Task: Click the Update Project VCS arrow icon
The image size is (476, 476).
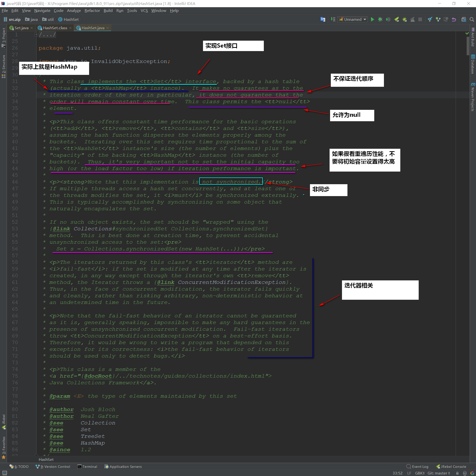Action: (430, 19)
